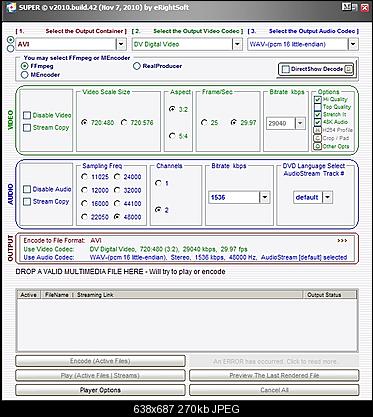Image resolution: width=373 pixels, height=417 pixels.
Task: Choose 720:480 video scale size
Action: 84,123
